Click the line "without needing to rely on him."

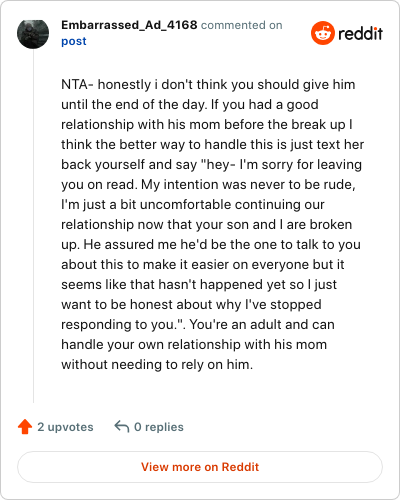(x=157, y=365)
